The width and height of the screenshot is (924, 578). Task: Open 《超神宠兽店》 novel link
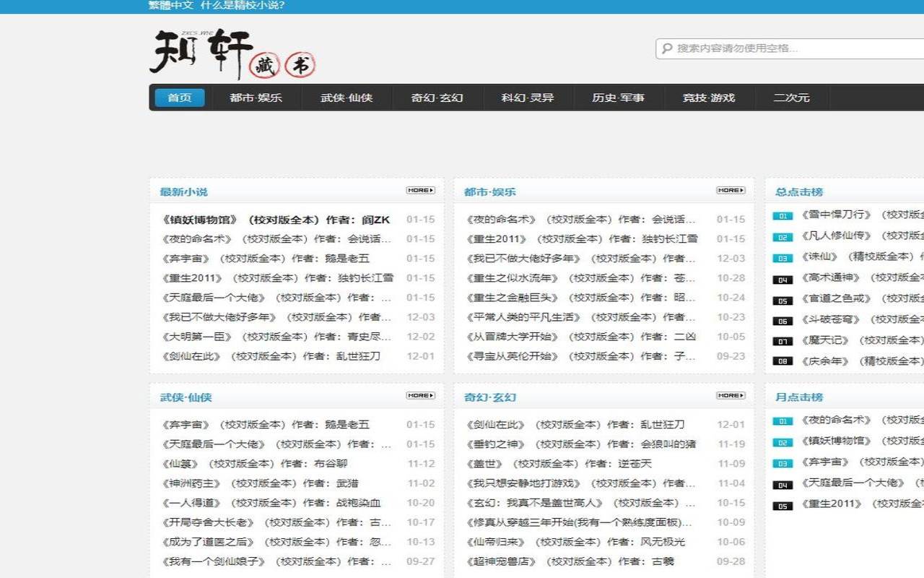click(x=570, y=561)
